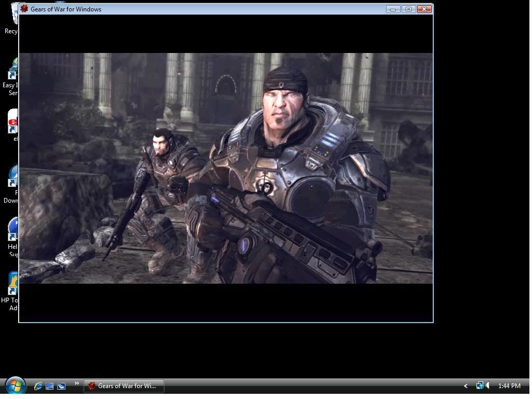Launch Internet Explorer from Quick Launch
Viewport: 532px width, 399px height.
(38, 386)
